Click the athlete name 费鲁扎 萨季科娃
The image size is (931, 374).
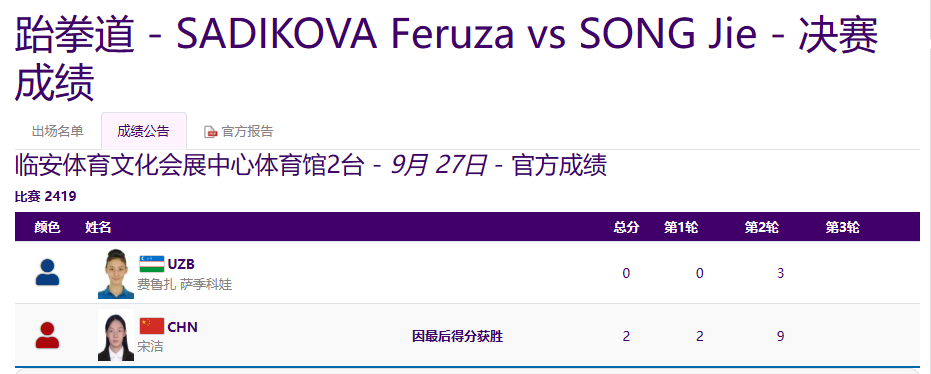[x=185, y=284]
